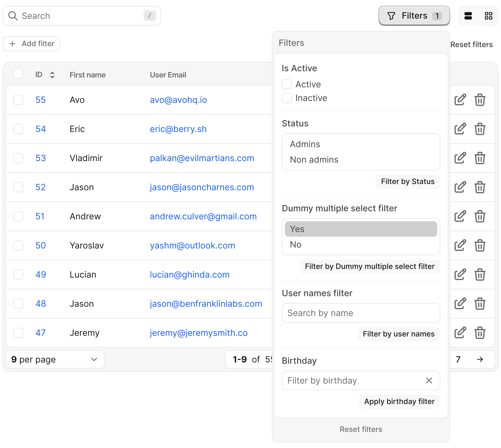Select the checkbox for row 54
This screenshot has width=501, height=448.
pyautogui.click(x=18, y=129)
